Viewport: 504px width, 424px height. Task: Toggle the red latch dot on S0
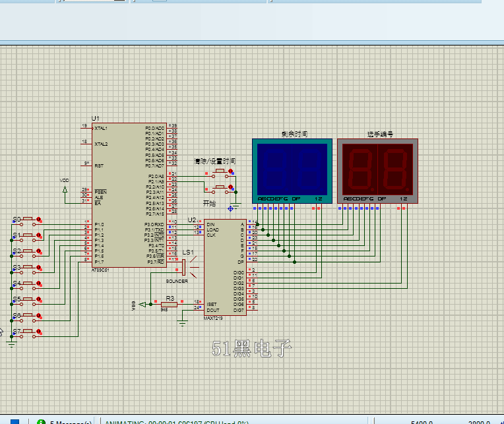pos(38,220)
